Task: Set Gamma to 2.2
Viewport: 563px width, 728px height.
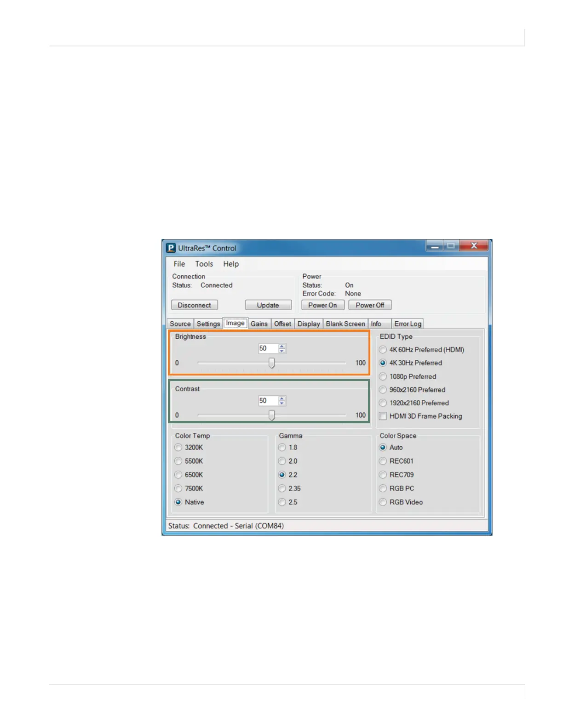Action: coord(288,475)
